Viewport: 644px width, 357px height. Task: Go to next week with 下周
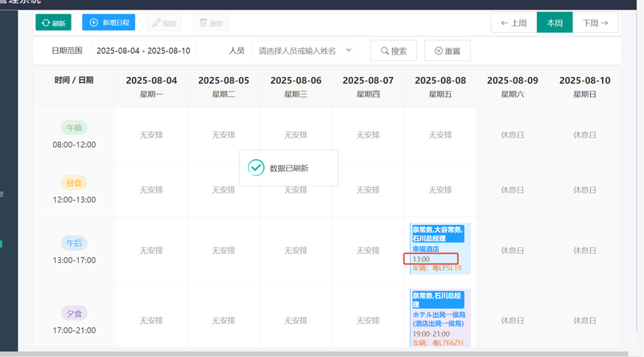(596, 23)
